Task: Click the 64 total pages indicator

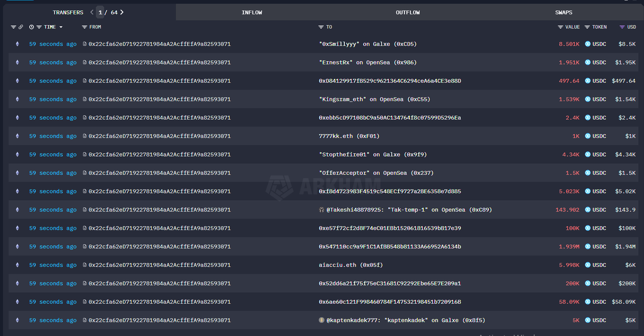Action: (114, 12)
